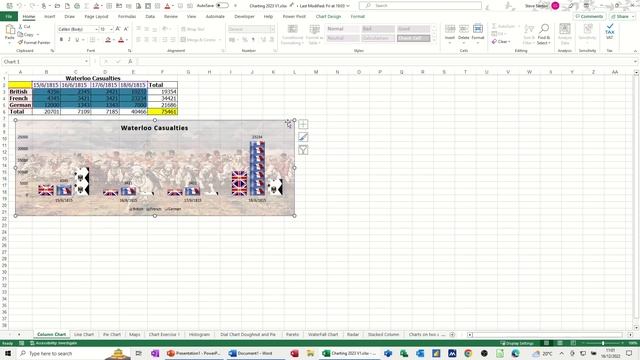Open the Font name dropdown

tap(96, 29)
